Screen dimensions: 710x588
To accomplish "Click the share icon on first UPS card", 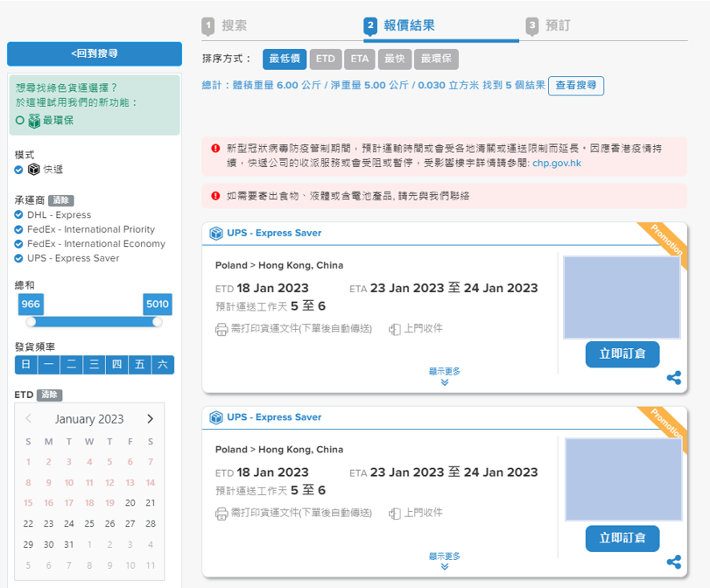I will (x=674, y=377).
